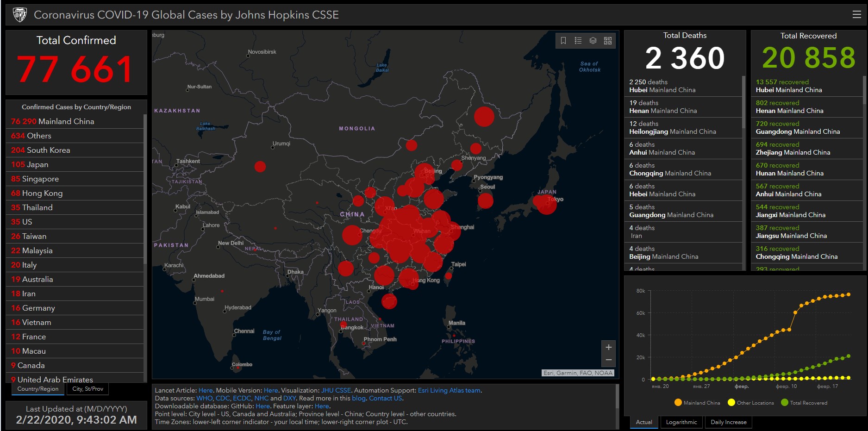Open the layer list icon

(x=593, y=41)
